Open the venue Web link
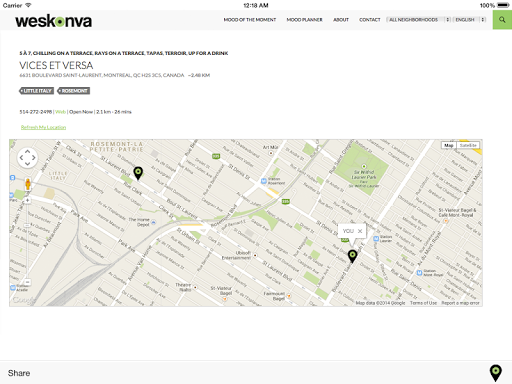Viewport: 512px width, 384px height. point(60,112)
